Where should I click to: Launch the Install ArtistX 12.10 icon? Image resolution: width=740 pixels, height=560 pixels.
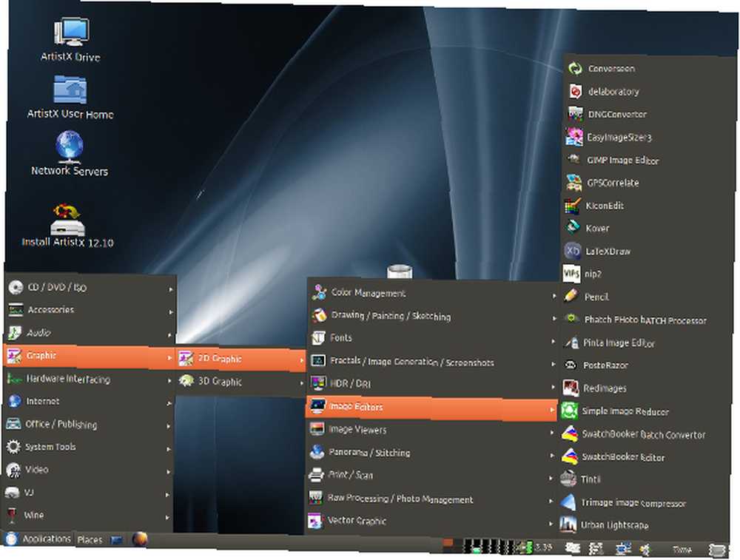tap(67, 219)
